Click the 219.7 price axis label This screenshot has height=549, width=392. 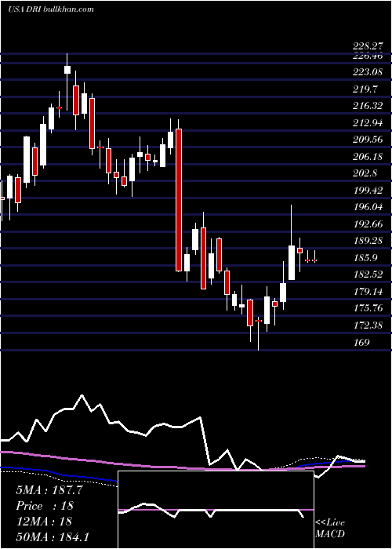click(x=366, y=89)
